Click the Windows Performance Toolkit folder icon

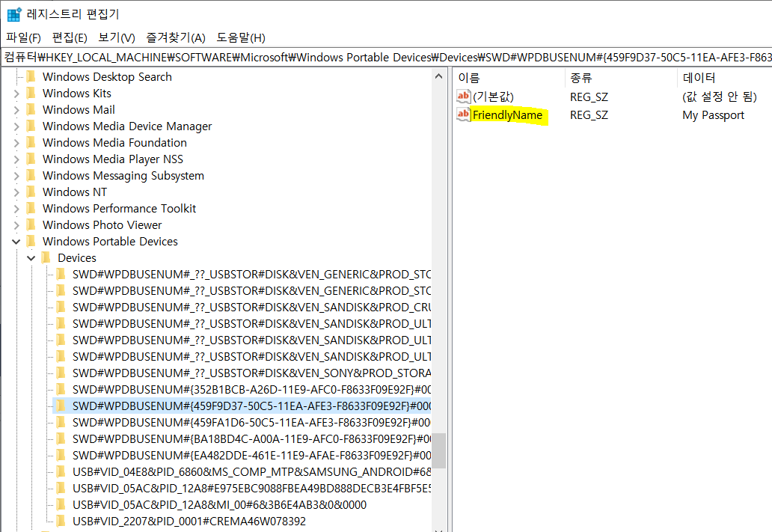(x=31, y=208)
